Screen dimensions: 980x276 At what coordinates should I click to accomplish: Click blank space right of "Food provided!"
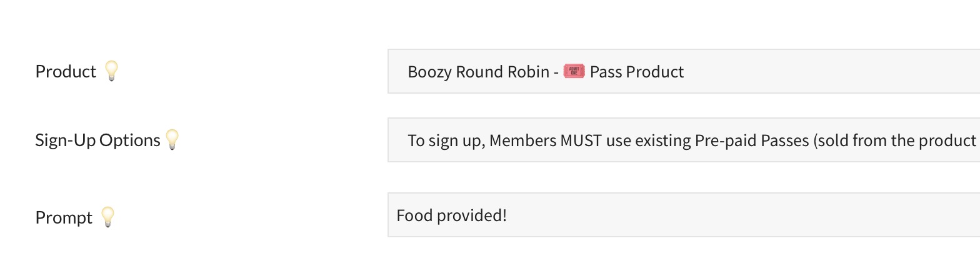[719, 215]
